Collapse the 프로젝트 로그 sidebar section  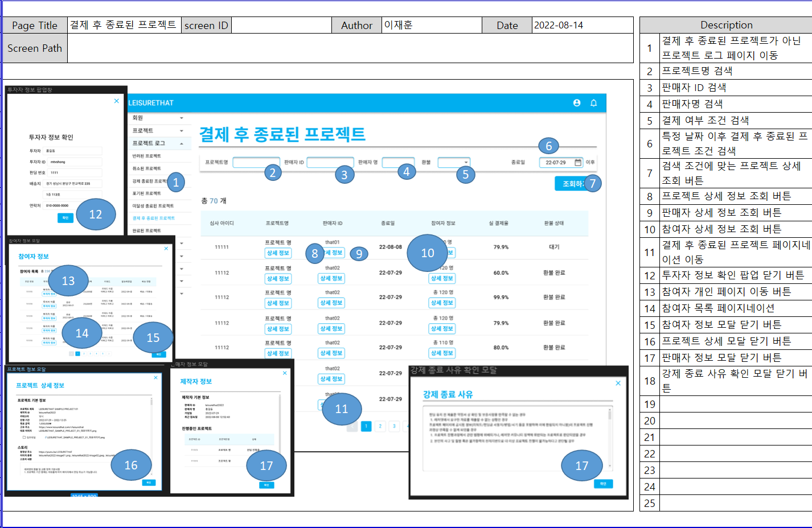(x=182, y=143)
